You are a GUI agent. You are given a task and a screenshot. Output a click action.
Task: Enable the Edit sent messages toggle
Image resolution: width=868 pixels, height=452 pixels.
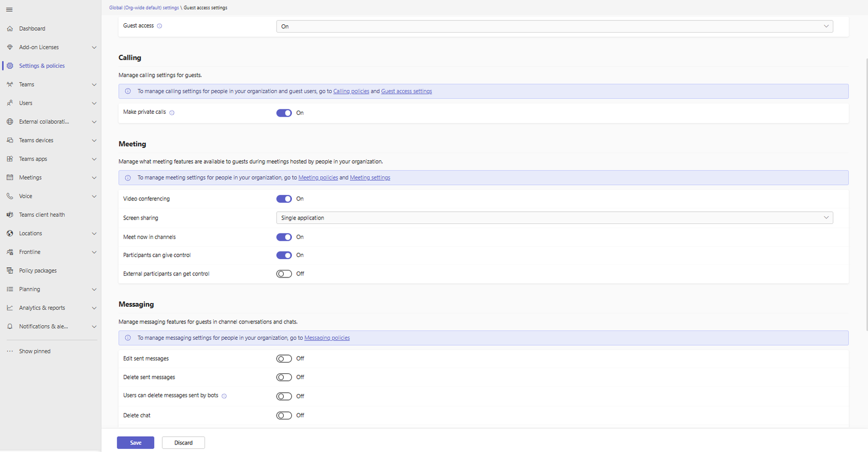[x=284, y=359]
